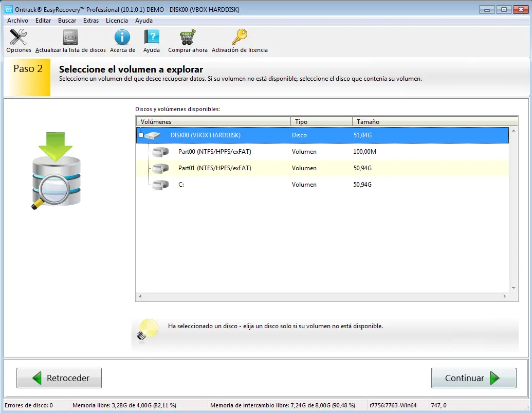The height and width of the screenshot is (413, 532).
Task: Maximize the EasyRecovery window
Action: coord(504,10)
